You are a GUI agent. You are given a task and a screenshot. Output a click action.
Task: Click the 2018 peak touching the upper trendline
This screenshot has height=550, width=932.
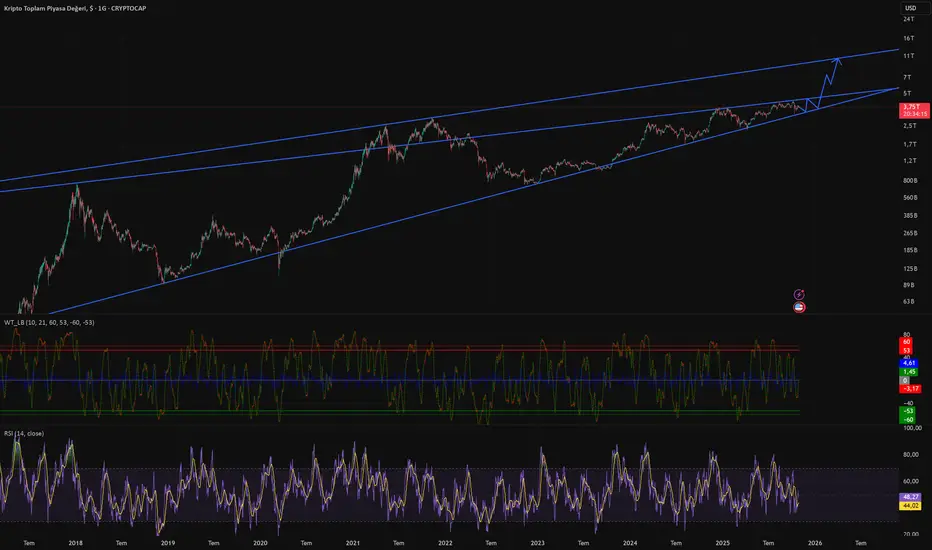78,187
